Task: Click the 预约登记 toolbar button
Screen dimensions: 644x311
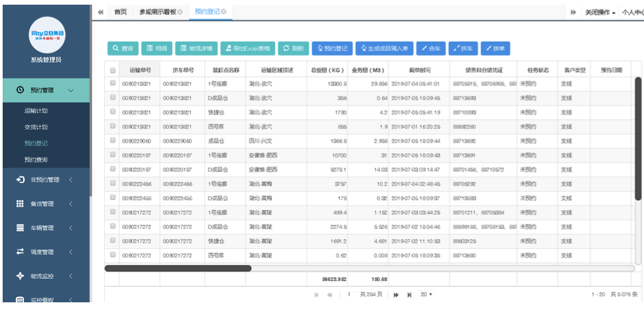Action: pyautogui.click(x=332, y=49)
